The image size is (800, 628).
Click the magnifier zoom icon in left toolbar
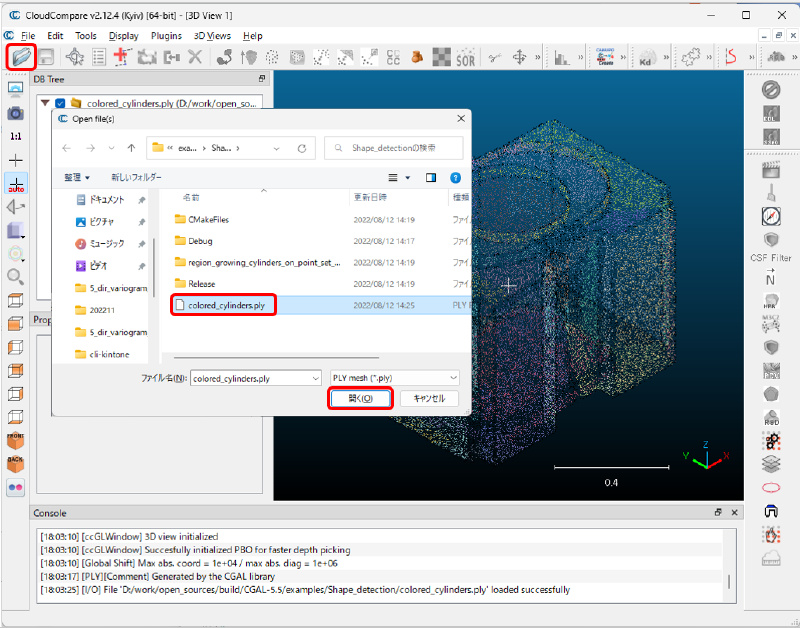point(15,276)
